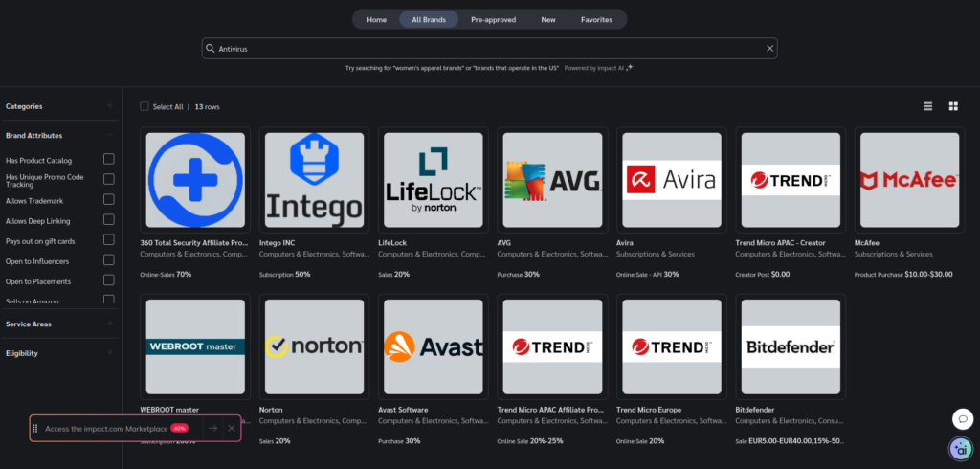Viewport: 980px width, 469px height.
Task: Check the Select All checkbox
Action: click(x=145, y=106)
